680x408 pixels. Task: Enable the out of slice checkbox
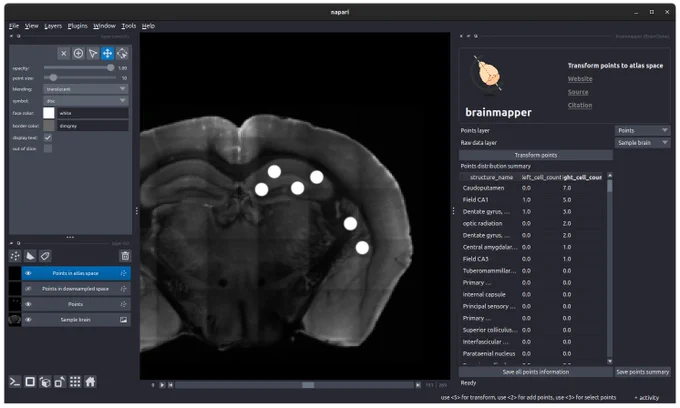pyautogui.click(x=48, y=149)
